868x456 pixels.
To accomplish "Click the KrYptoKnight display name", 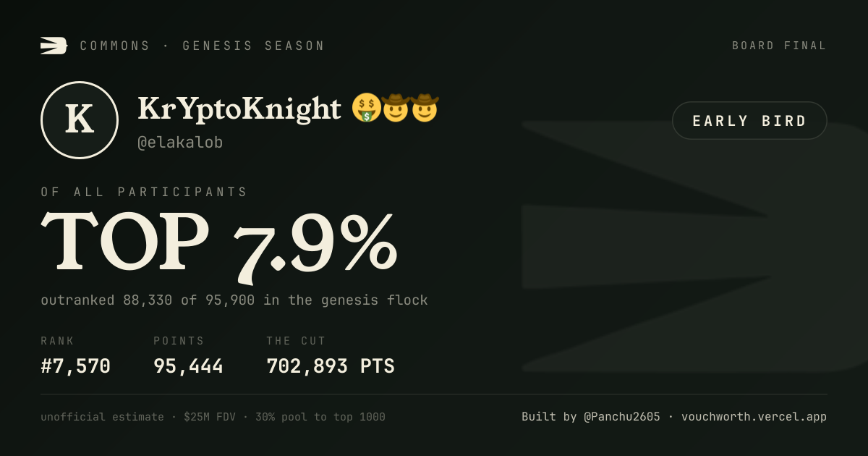I will (239, 109).
